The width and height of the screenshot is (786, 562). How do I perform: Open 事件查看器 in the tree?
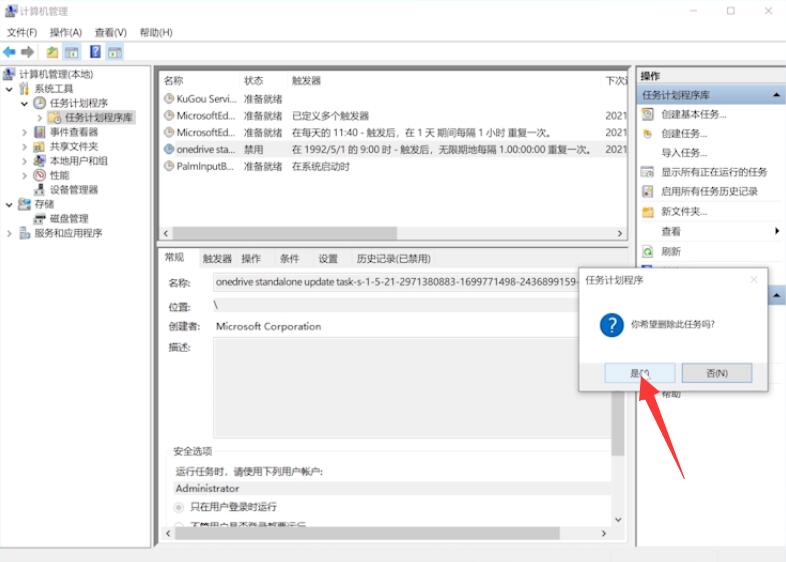click(73, 132)
